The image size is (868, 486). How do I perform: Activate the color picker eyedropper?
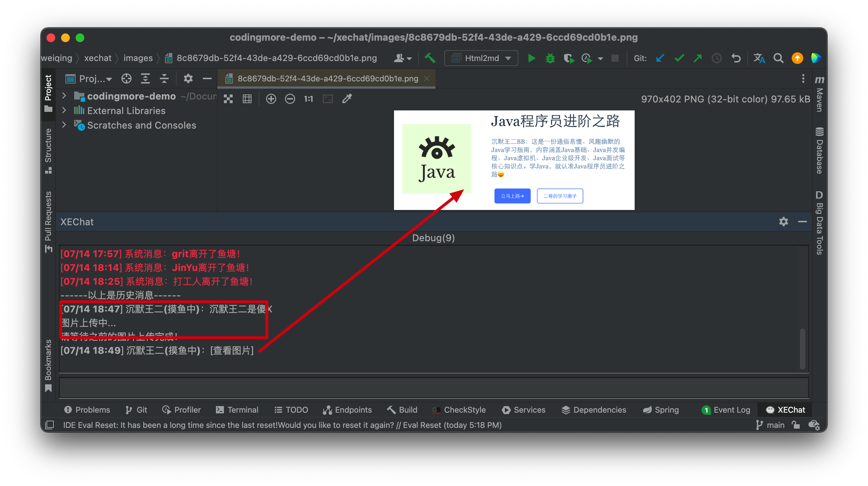tap(347, 99)
